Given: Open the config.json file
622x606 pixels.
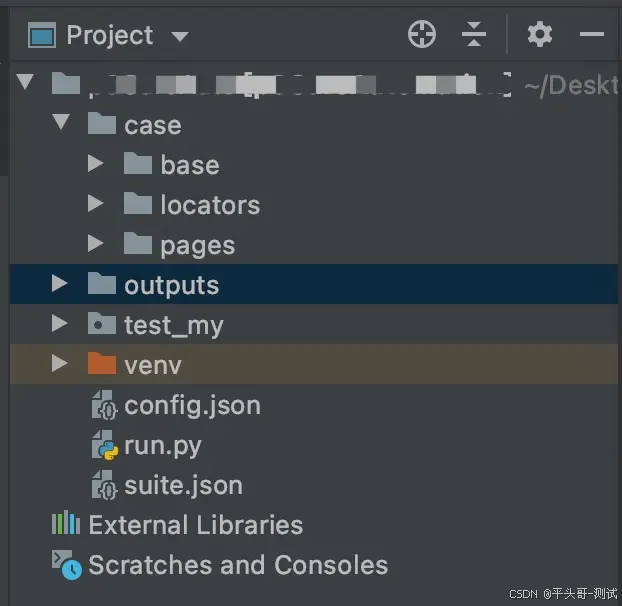Looking at the screenshot, I should (x=192, y=406).
